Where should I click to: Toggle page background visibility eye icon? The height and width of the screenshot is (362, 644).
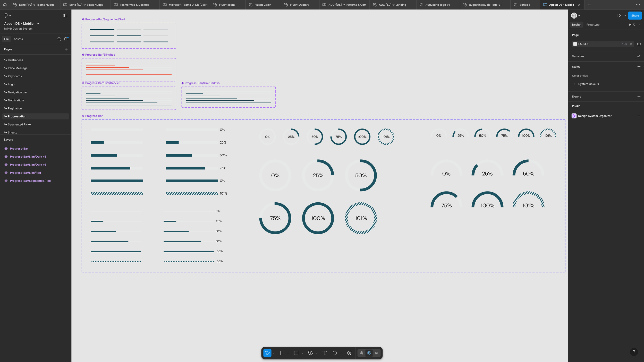click(x=639, y=44)
